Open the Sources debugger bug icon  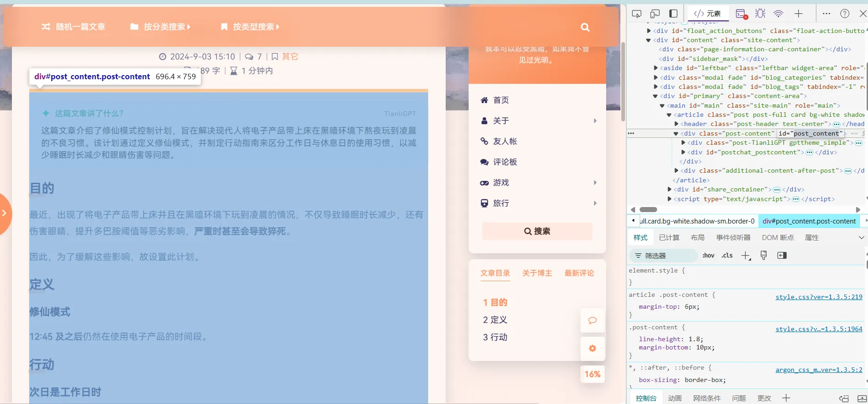tap(760, 13)
